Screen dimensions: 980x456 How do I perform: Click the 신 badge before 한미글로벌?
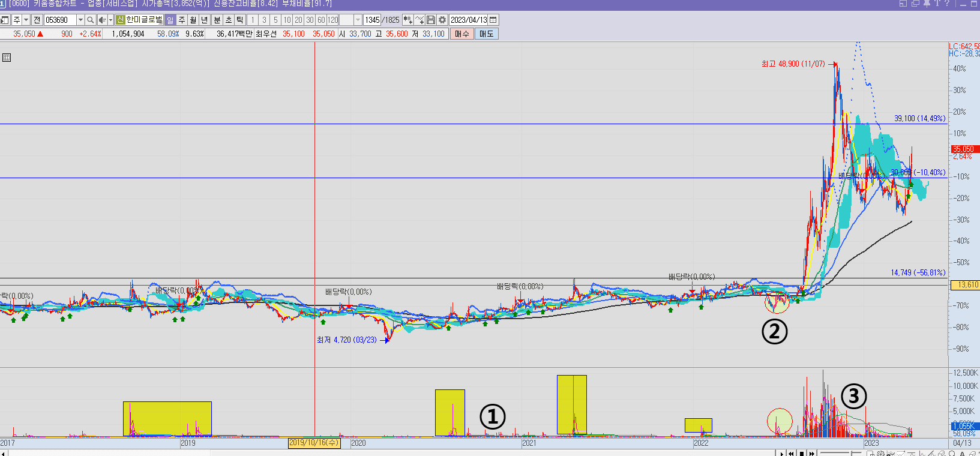[x=120, y=20]
